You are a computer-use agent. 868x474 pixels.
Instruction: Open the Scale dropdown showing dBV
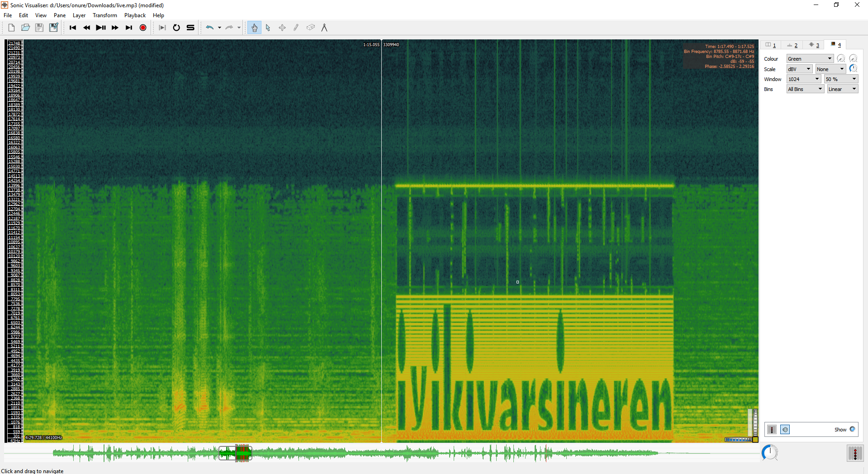coord(800,69)
